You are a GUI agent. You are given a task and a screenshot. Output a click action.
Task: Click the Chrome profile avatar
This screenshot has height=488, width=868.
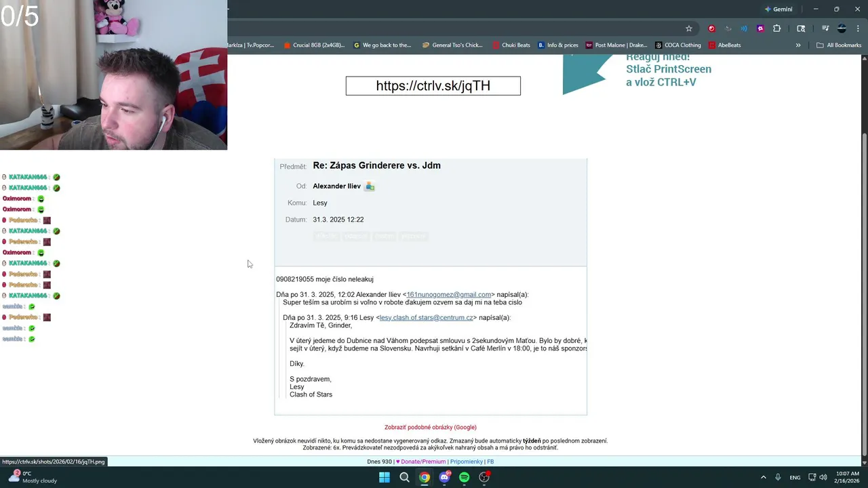tap(842, 28)
